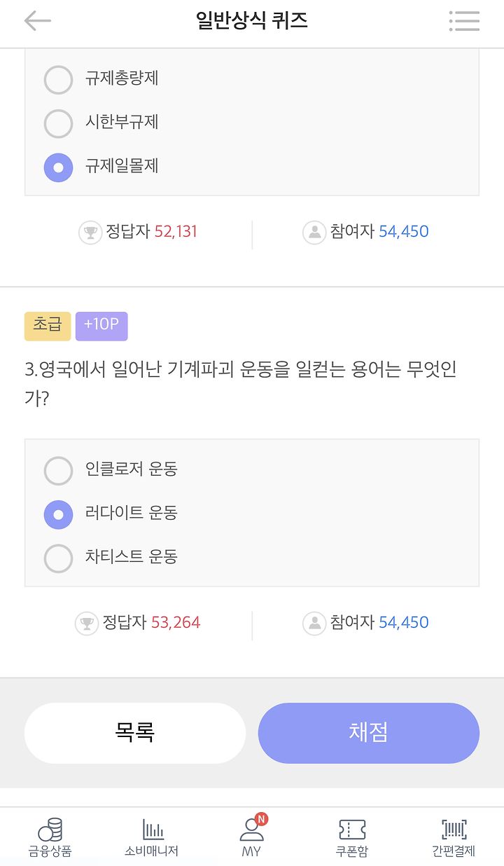Tap the +10P points badge
The width and height of the screenshot is (504, 866).
[101, 326]
